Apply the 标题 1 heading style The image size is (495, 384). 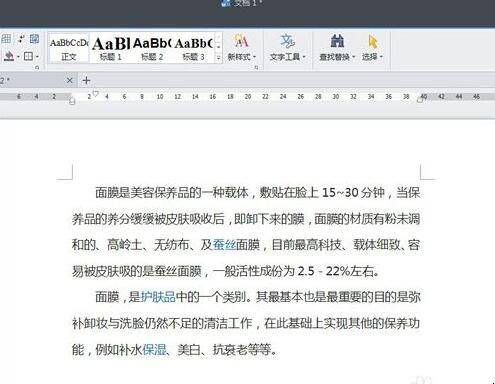click(x=111, y=49)
